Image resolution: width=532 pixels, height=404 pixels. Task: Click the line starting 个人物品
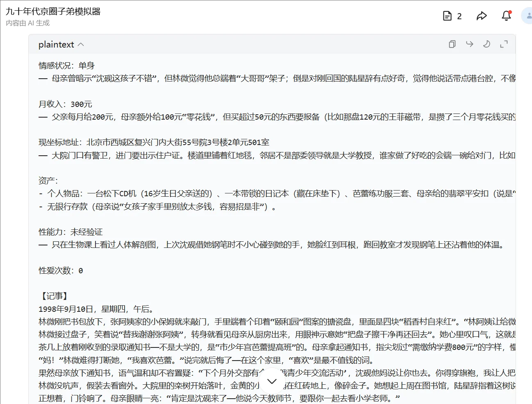coord(277,193)
